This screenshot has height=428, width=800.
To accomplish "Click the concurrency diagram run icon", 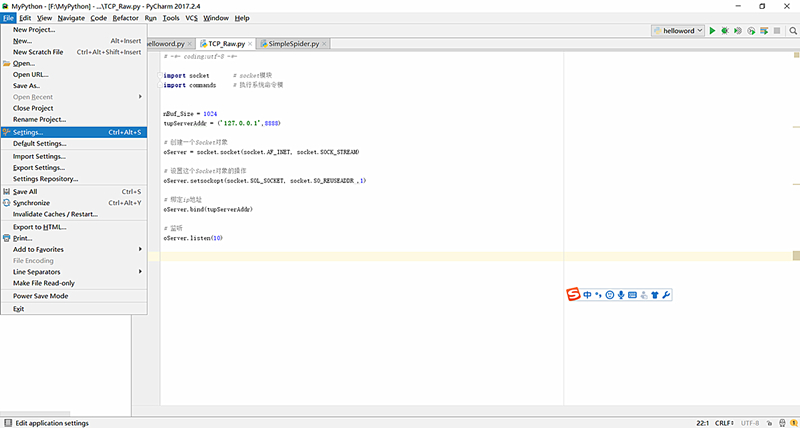I will (x=764, y=31).
